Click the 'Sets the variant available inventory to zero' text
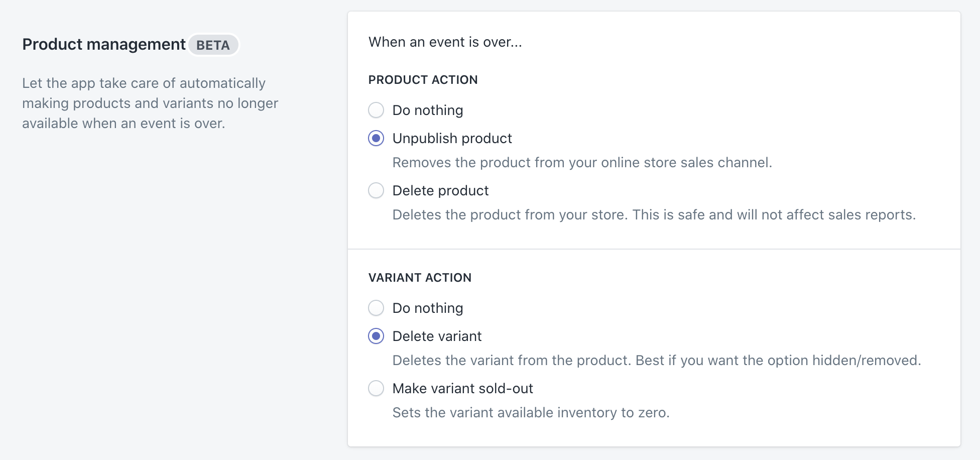Image resolution: width=980 pixels, height=460 pixels. (x=531, y=412)
